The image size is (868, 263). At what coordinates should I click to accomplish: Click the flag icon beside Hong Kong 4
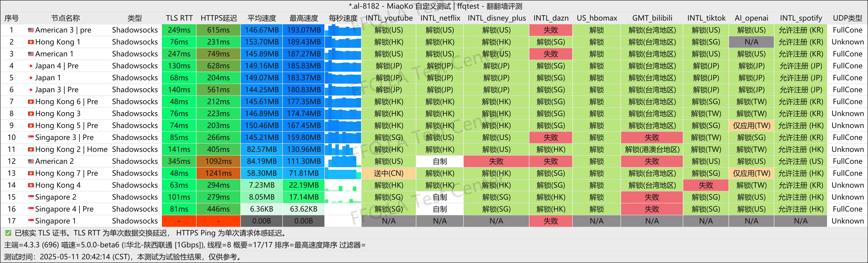[x=31, y=185]
